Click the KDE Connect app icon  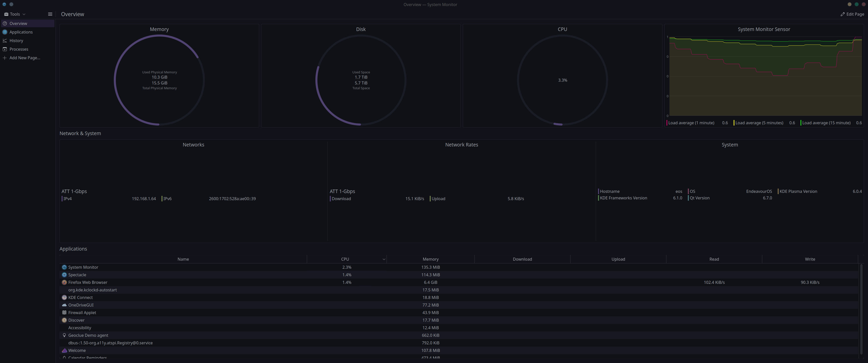[64, 297]
